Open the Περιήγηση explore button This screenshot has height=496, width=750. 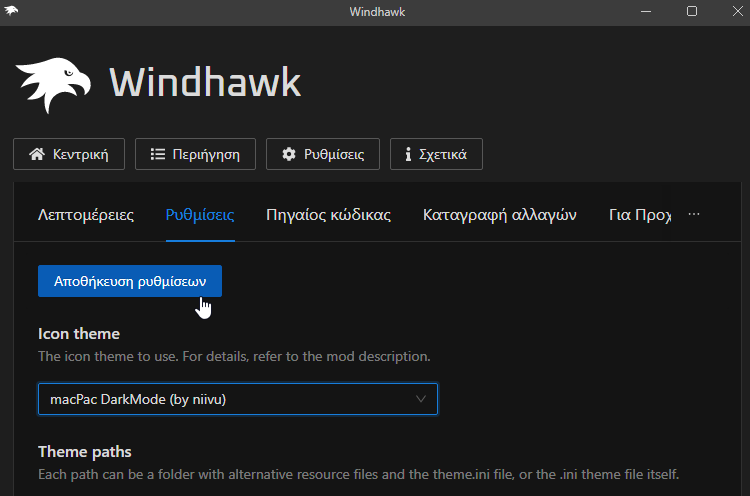[195, 154]
